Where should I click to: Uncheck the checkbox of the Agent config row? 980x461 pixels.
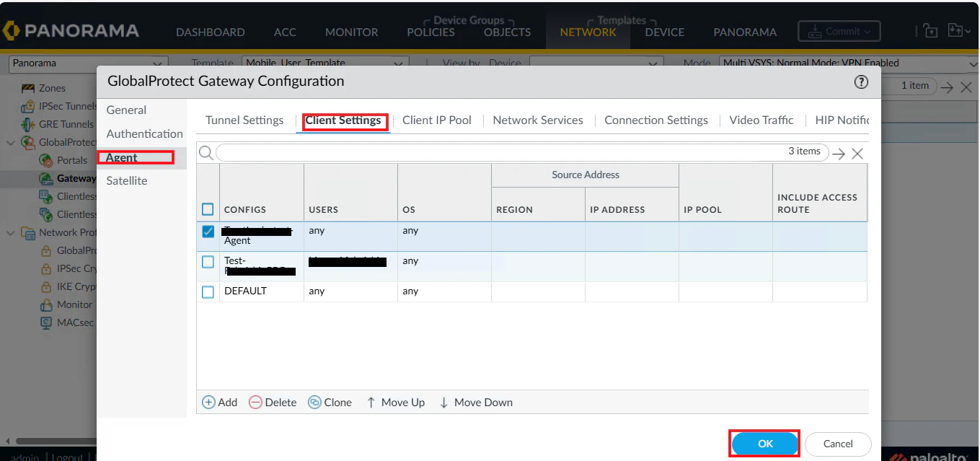click(208, 232)
